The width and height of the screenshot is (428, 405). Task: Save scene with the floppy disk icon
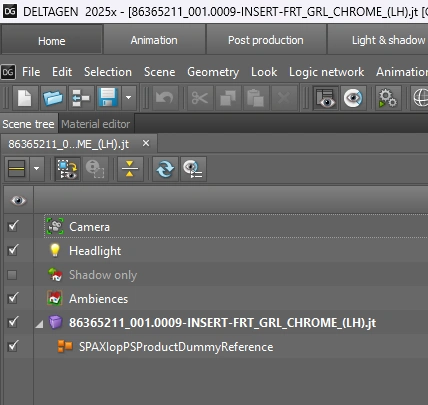109,98
